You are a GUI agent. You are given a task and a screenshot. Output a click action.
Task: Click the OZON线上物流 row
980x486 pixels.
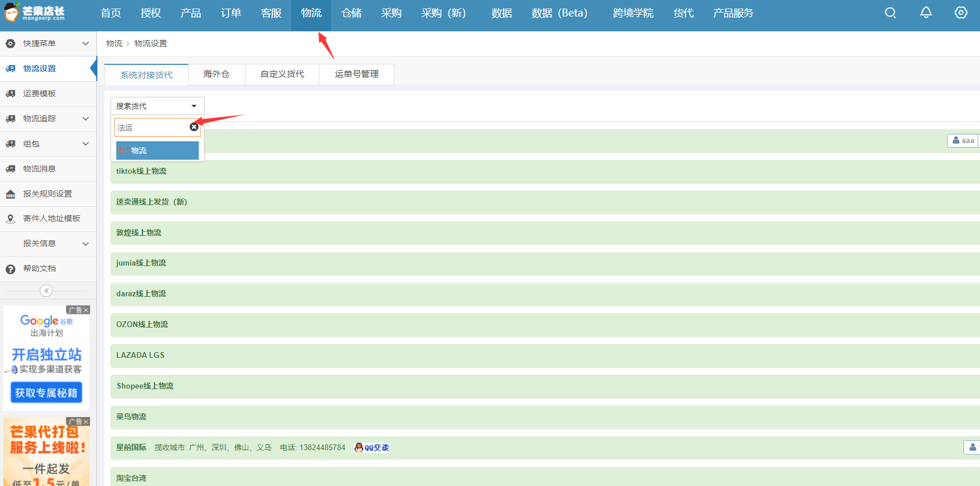point(545,325)
